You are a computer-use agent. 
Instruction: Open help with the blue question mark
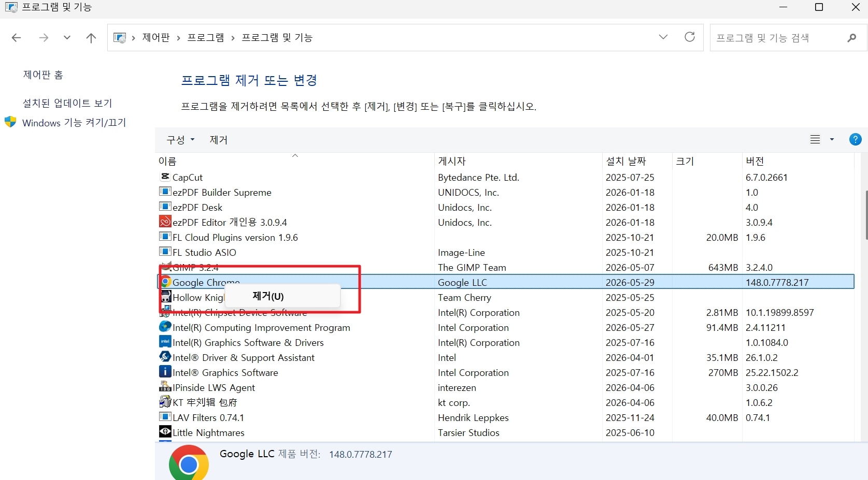(x=856, y=139)
